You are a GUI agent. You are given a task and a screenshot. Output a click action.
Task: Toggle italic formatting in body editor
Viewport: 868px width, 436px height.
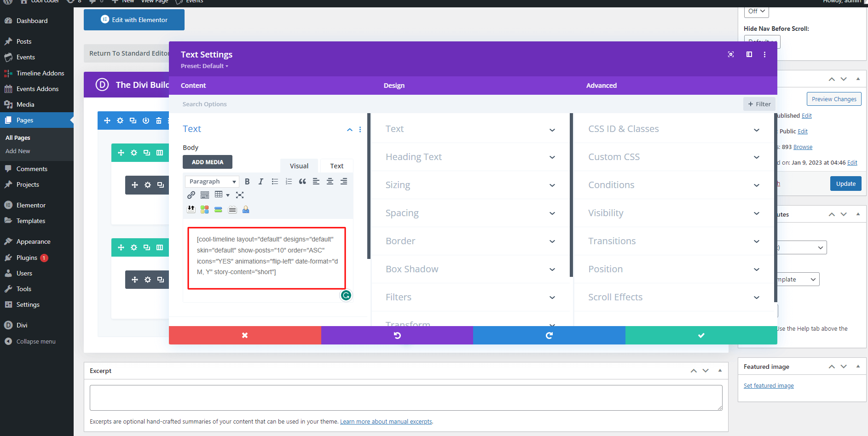(261, 182)
